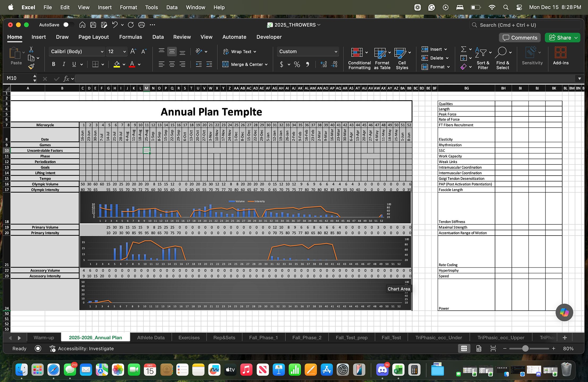Toggle Bold formatting
Viewport: 588px width, 382px height.
click(x=54, y=64)
